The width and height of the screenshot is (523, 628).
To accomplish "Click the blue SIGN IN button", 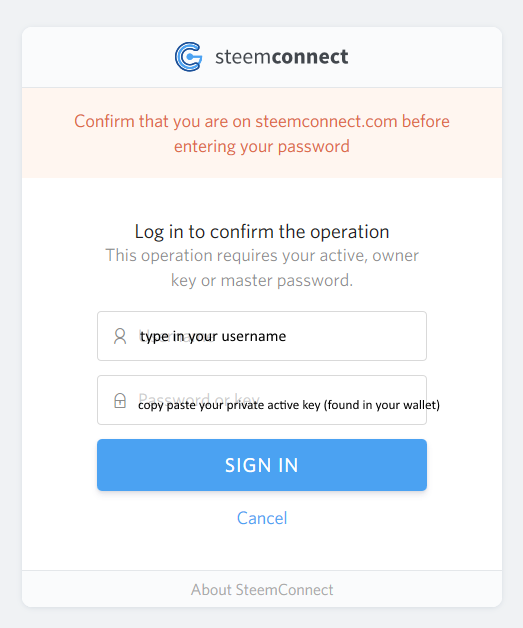I will 262,465.
